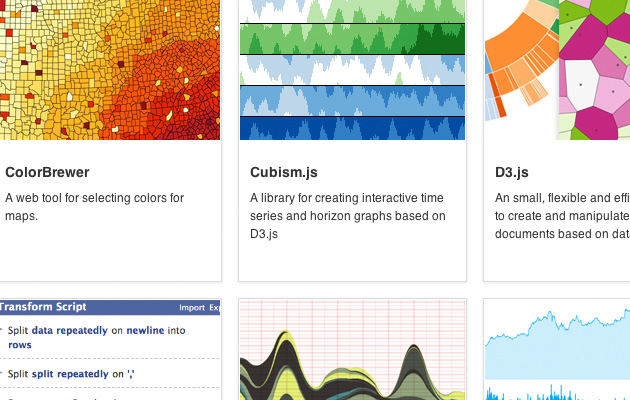Open the ColorBrewer map thumbnail
The image size is (630, 400).
click(x=110, y=70)
